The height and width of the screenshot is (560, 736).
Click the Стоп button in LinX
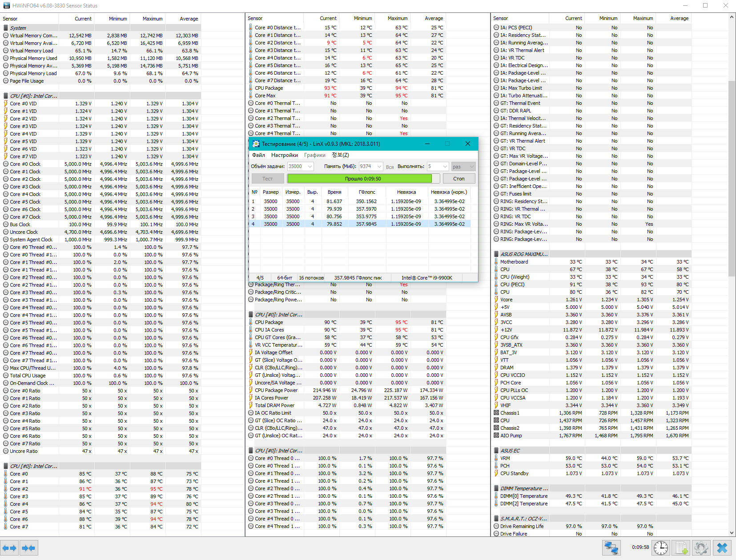pyautogui.click(x=459, y=179)
